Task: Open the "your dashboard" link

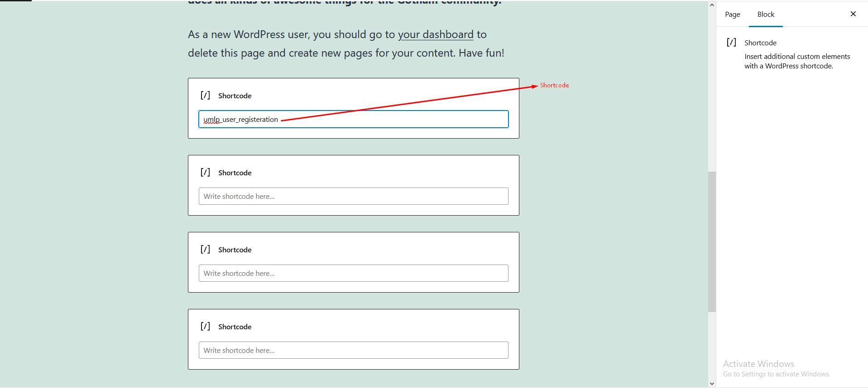Action: (436, 35)
